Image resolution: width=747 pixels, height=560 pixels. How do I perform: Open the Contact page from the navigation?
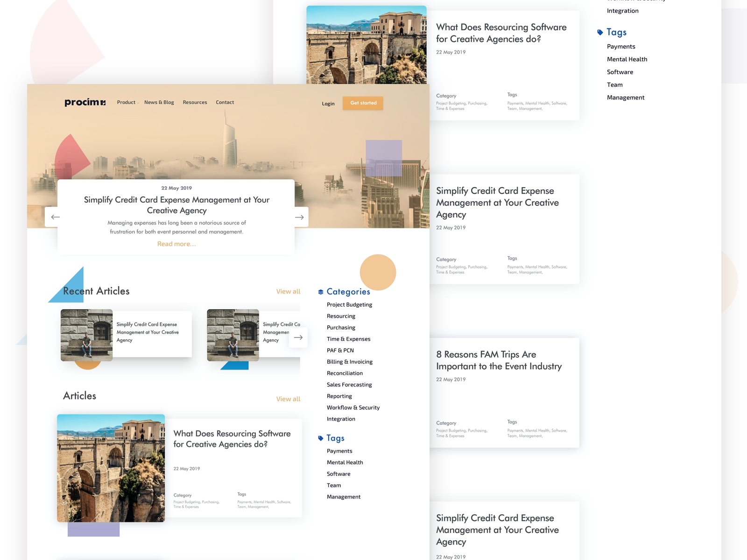point(225,102)
